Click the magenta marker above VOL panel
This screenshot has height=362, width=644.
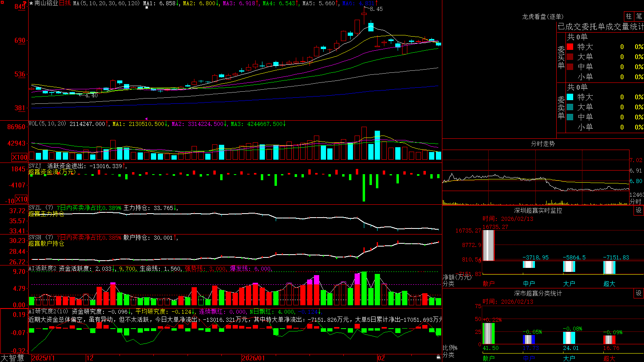point(146,119)
